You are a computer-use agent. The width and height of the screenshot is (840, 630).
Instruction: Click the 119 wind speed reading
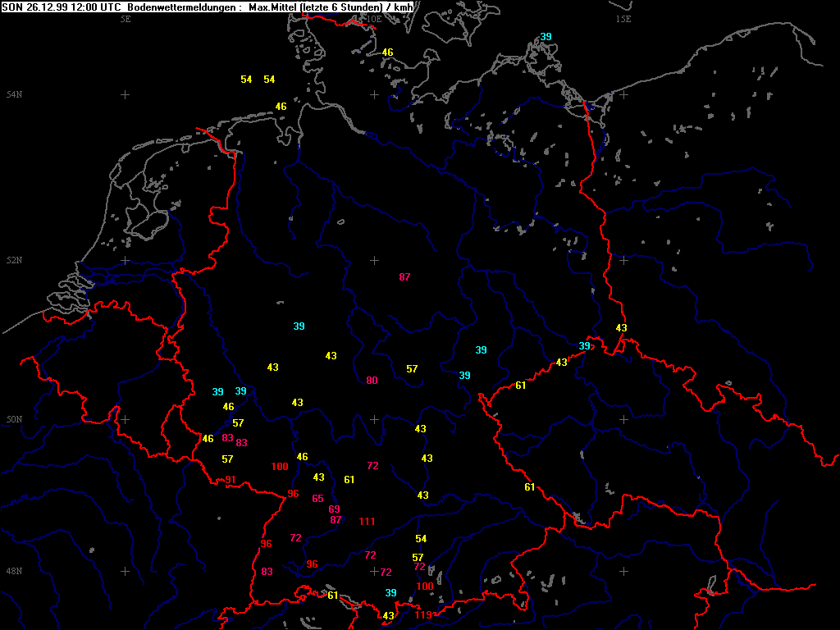pos(423,615)
